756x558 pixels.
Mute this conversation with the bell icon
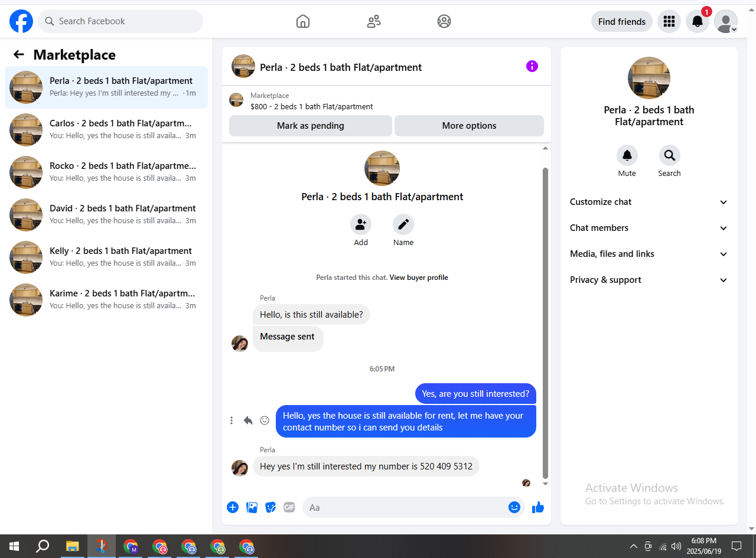point(627,155)
